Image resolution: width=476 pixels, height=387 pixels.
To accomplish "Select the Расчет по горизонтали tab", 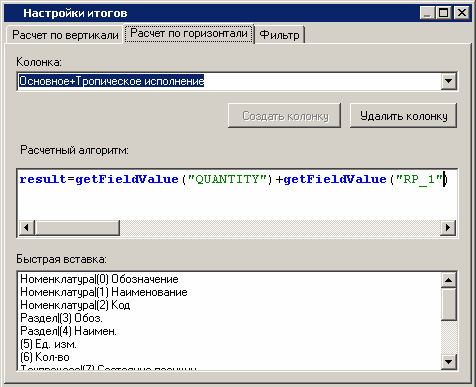I will [x=189, y=33].
